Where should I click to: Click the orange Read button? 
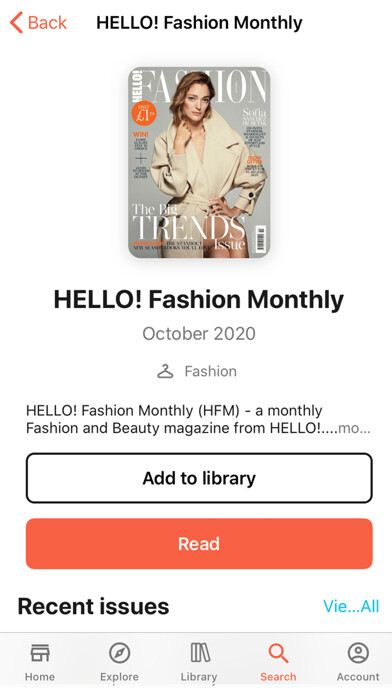pyautogui.click(x=199, y=544)
